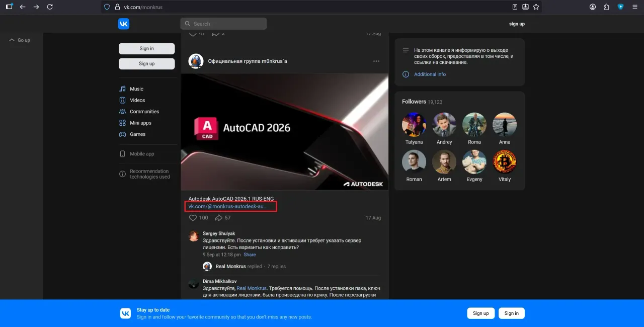Click the Share link under Sergey's comment
This screenshot has height=327, width=644.
(x=250, y=255)
